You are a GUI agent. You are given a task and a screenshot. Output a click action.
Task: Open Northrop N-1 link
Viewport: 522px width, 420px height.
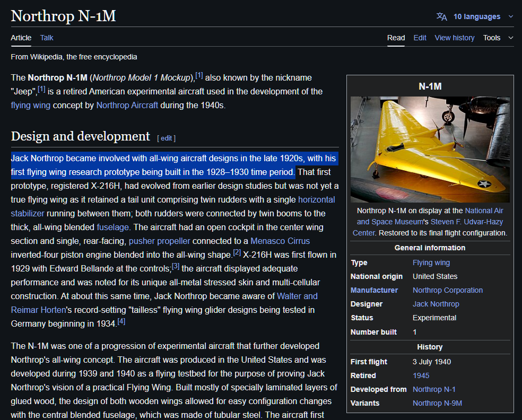[x=434, y=390]
